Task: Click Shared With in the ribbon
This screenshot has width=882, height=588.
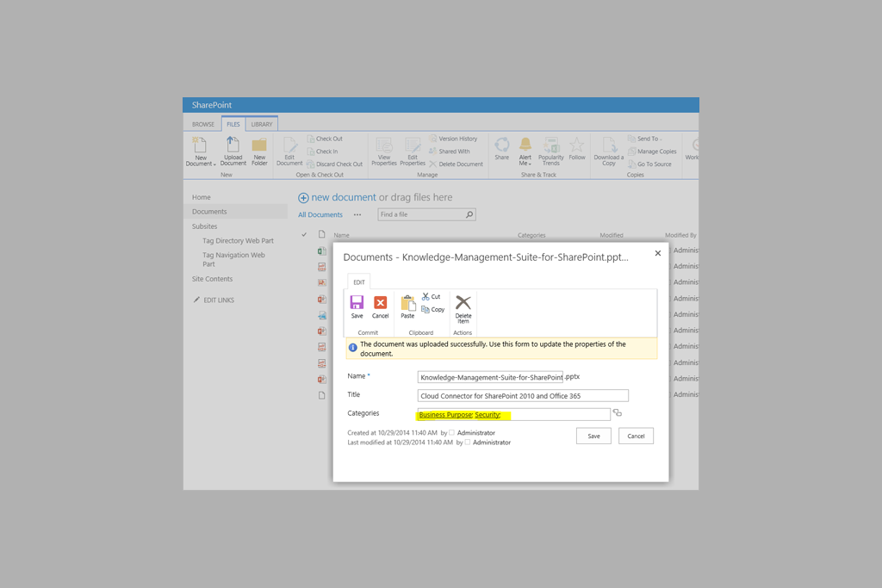Action: coord(450,152)
